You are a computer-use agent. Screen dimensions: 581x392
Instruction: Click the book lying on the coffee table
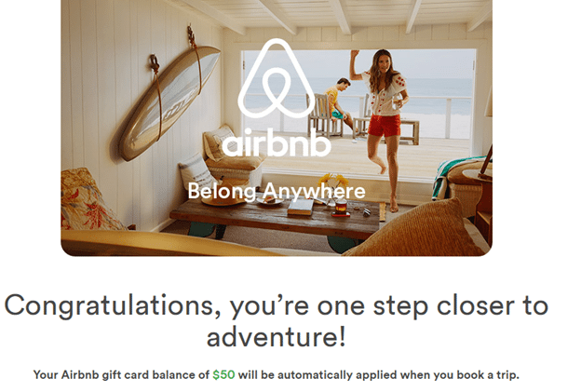[301, 207]
